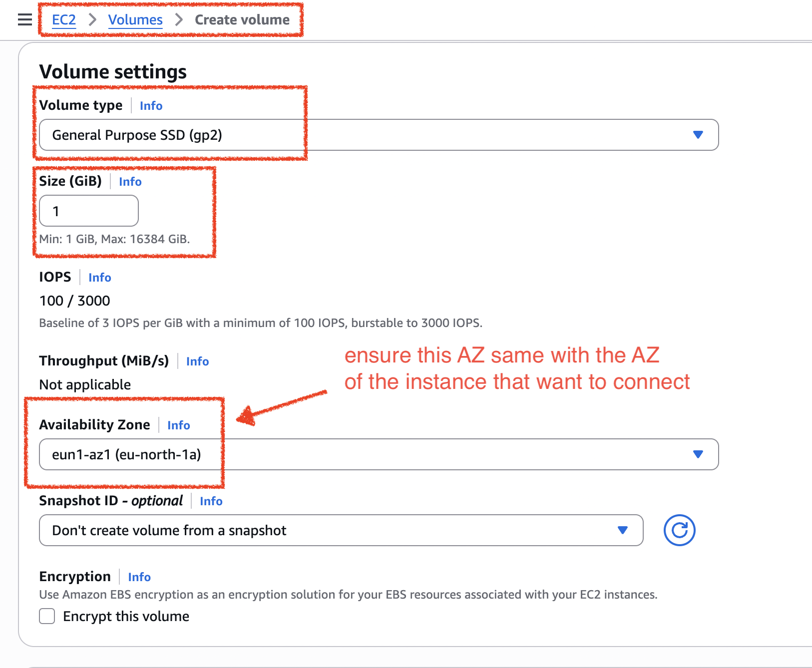Image resolution: width=812 pixels, height=668 pixels.
Task: Go to Volumes via breadcrumb link
Action: pos(135,19)
